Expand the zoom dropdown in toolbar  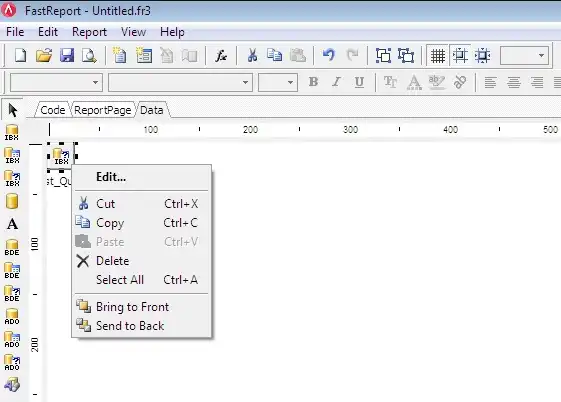[524, 55]
